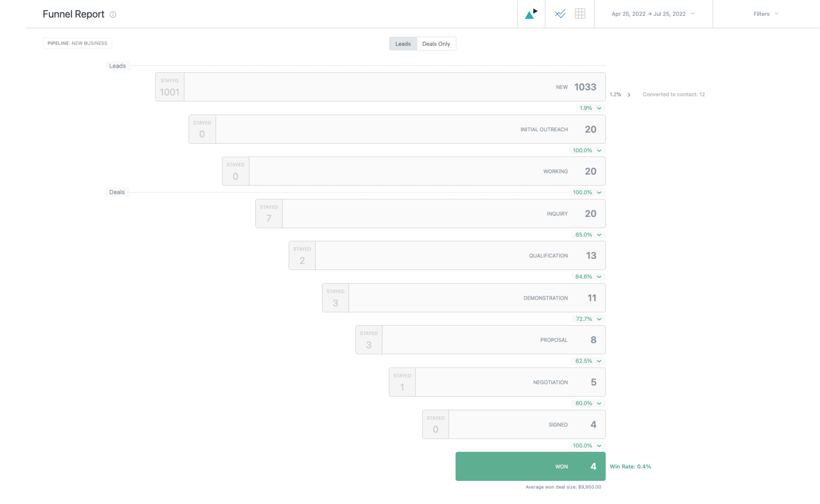
Task: Expand the 80.0% conversion chevron
Action: [599, 403]
